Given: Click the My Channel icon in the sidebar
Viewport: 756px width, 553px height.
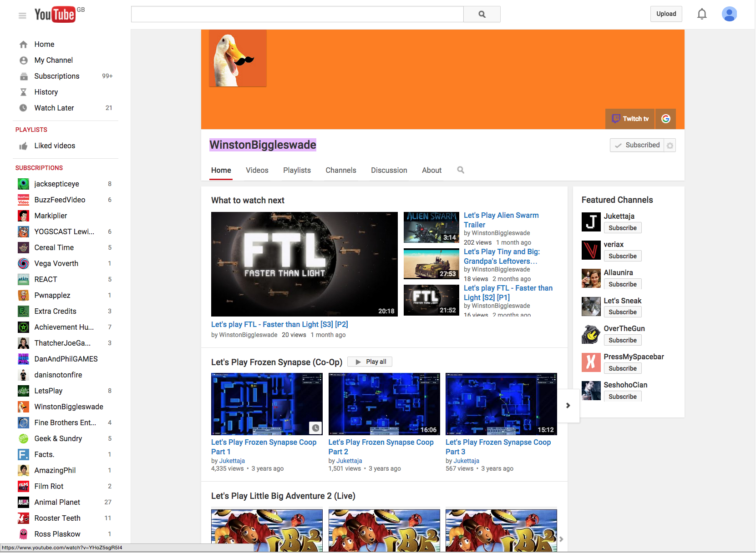Looking at the screenshot, I should 24,60.
